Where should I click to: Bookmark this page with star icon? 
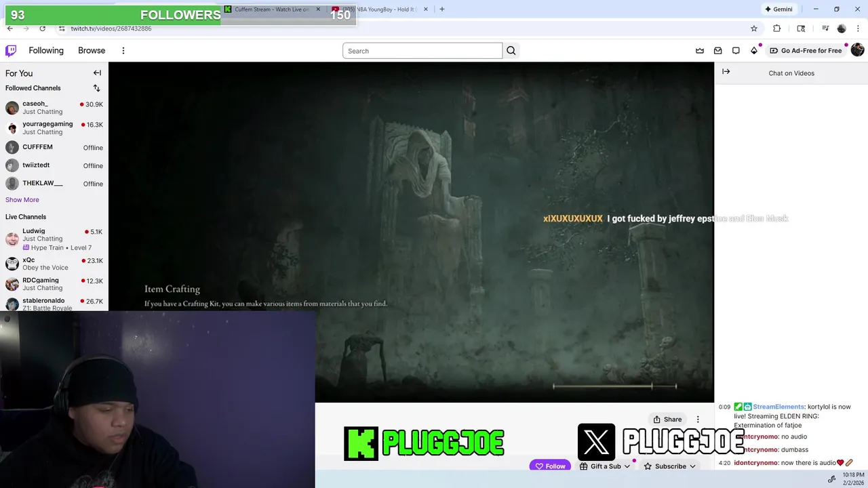tap(753, 28)
